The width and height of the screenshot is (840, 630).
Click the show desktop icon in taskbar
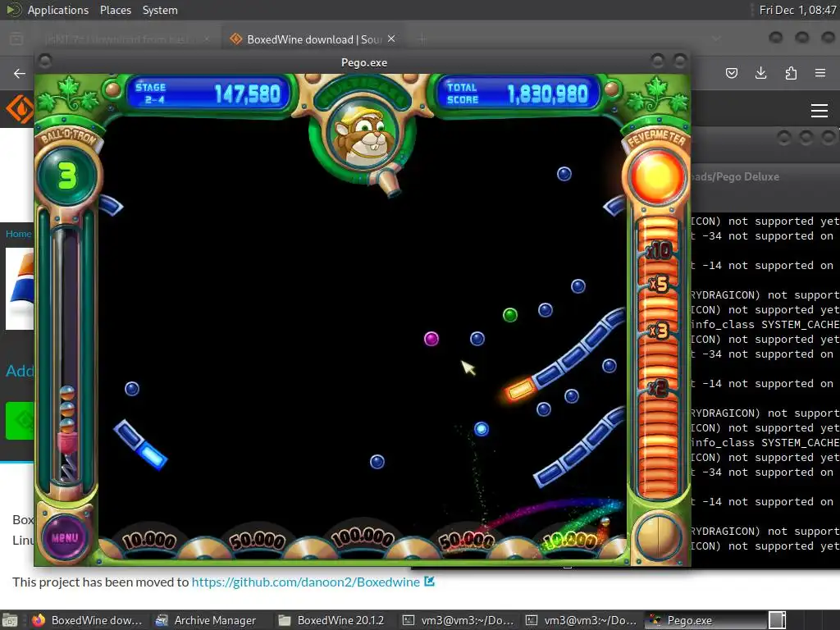(x=10, y=620)
